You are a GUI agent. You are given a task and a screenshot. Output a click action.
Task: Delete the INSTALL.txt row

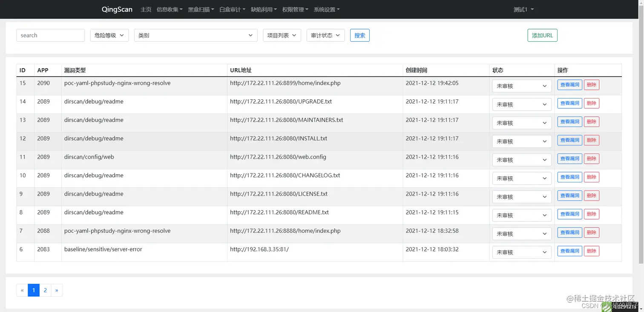(592, 140)
